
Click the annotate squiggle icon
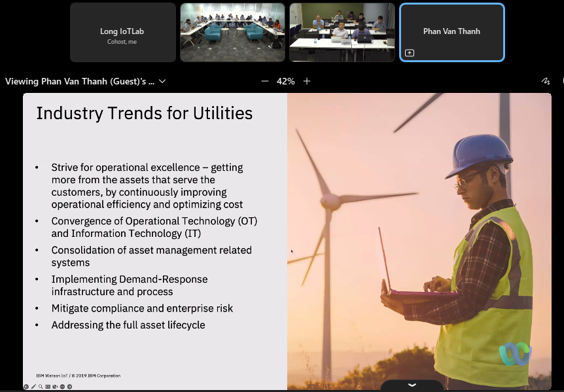546,81
